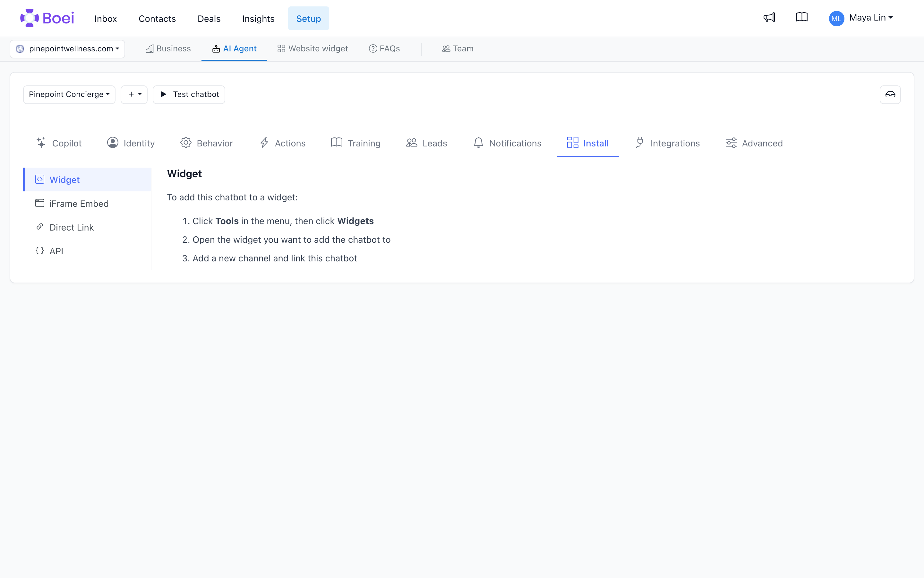Select Widget in the install sidebar
The height and width of the screenshot is (578, 924).
(x=88, y=180)
